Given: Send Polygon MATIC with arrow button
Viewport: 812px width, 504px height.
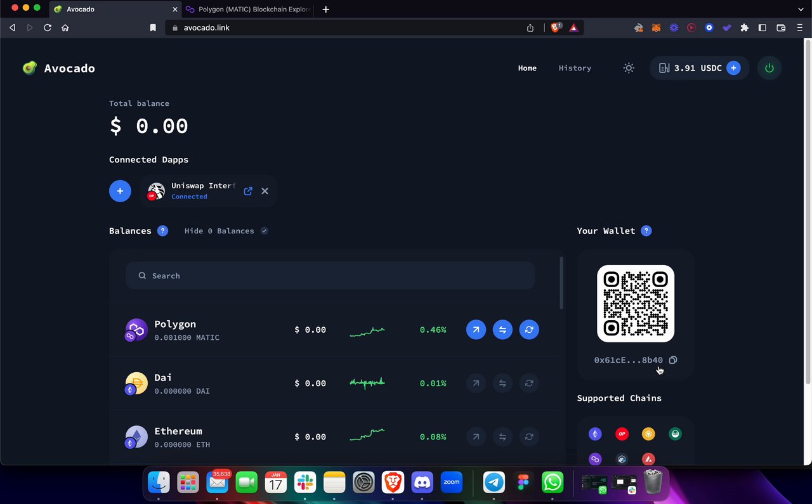Looking at the screenshot, I should click(x=476, y=330).
